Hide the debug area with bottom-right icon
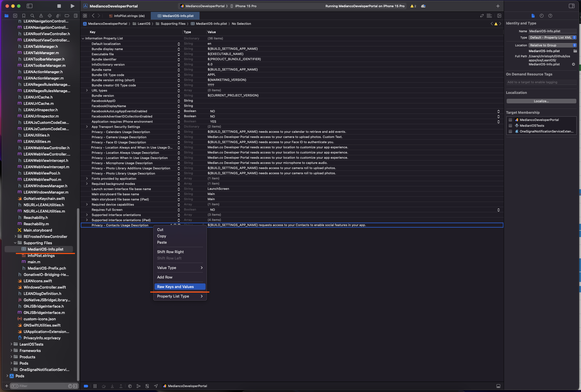This screenshot has height=392, width=581. (498, 386)
